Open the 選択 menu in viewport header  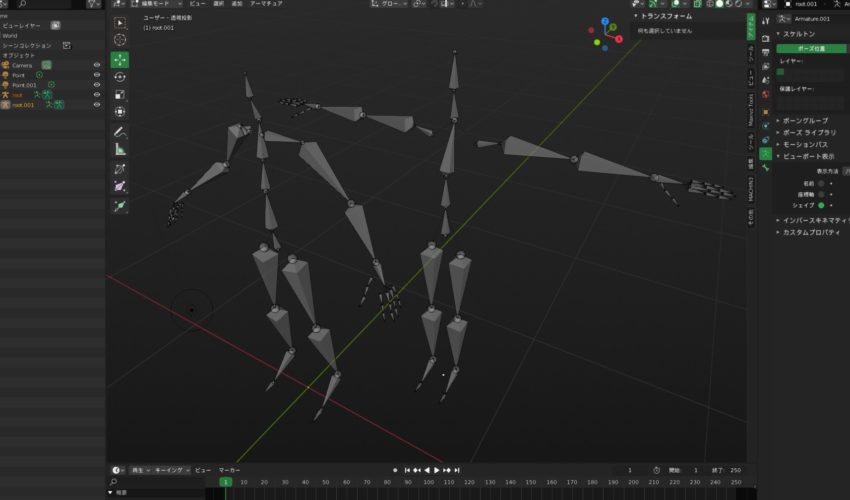click(x=218, y=4)
